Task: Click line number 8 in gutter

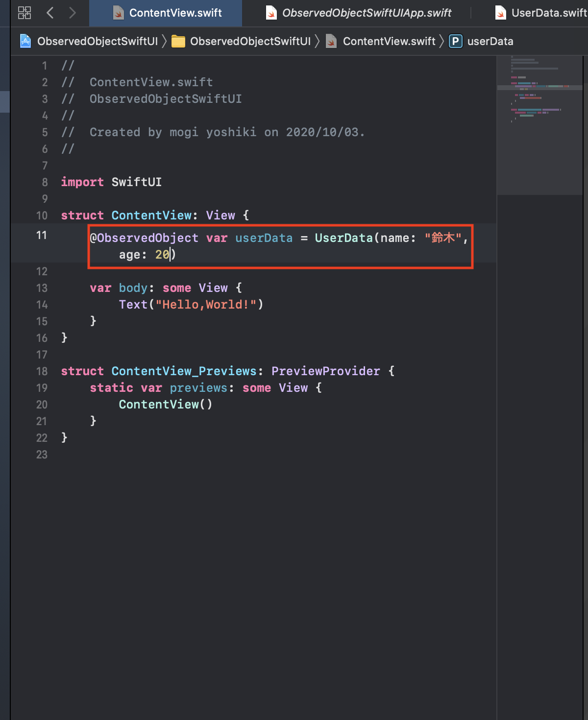Action: click(x=45, y=182)
